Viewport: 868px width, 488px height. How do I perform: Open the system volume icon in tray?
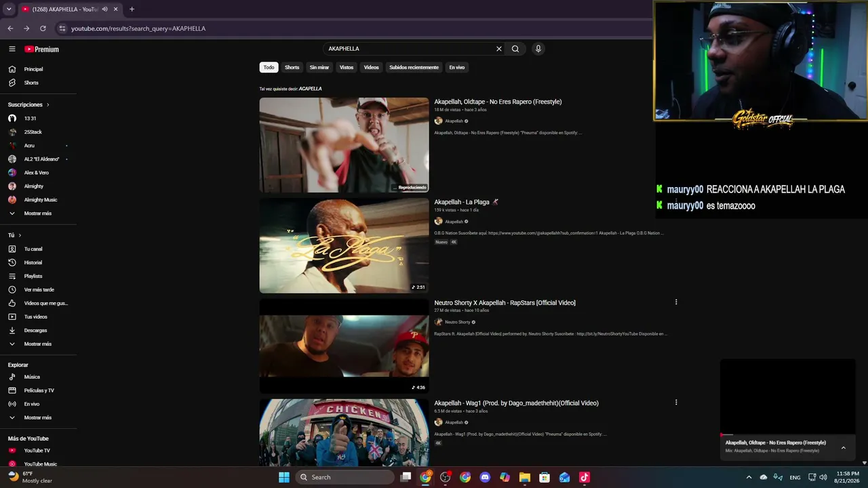(x=823, y=477)
